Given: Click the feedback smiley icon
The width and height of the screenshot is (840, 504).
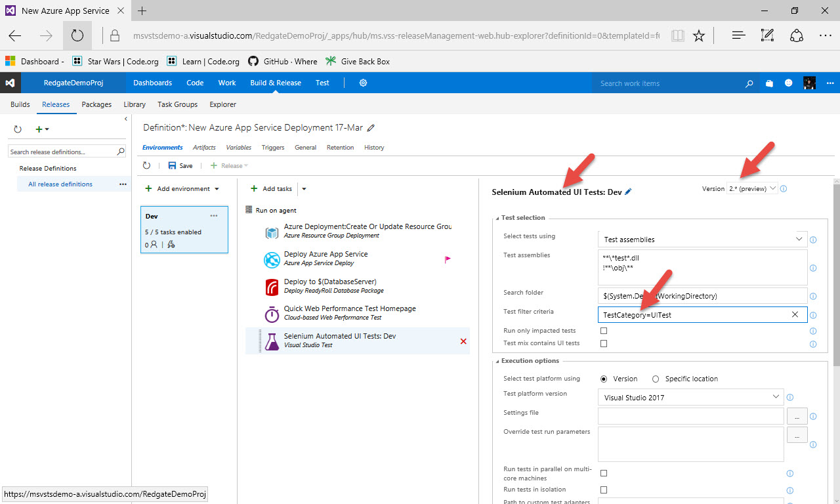Looking at the screenshot, I should tap(789, 83).
